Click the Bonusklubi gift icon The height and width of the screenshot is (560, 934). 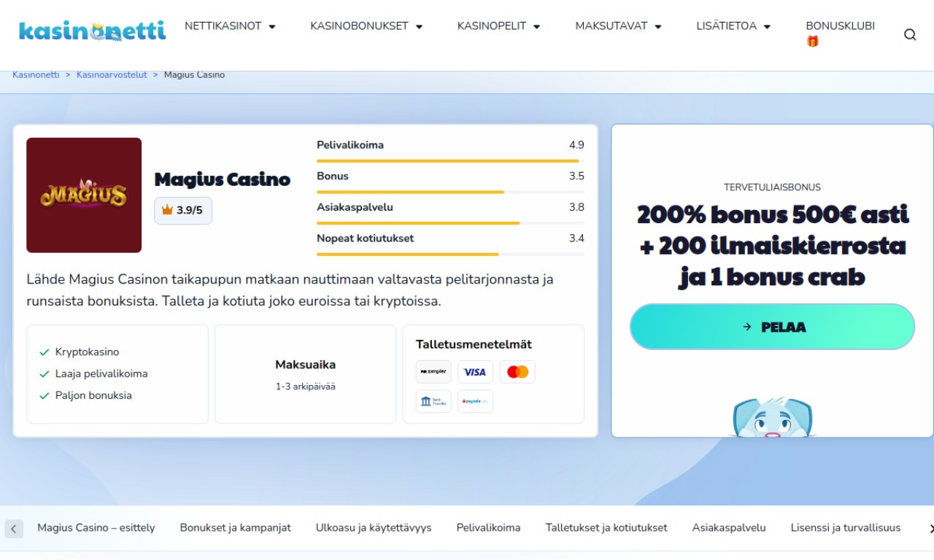(x=812, y=42)
